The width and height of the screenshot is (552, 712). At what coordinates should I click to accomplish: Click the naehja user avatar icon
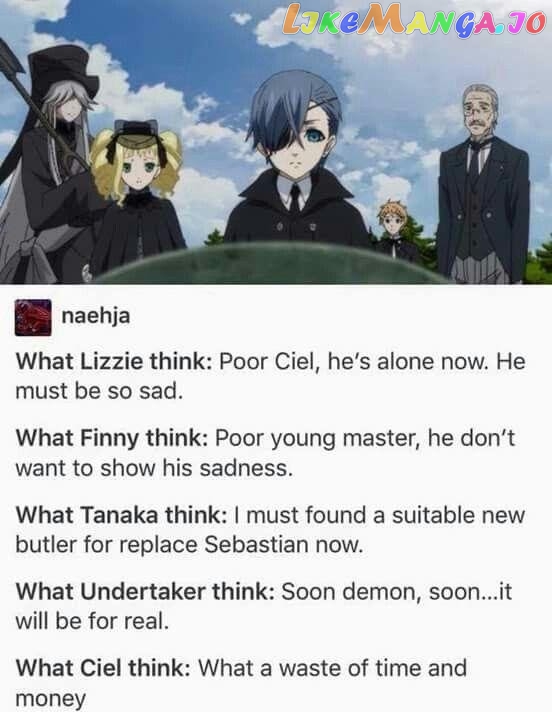click(x=33, y=317)
